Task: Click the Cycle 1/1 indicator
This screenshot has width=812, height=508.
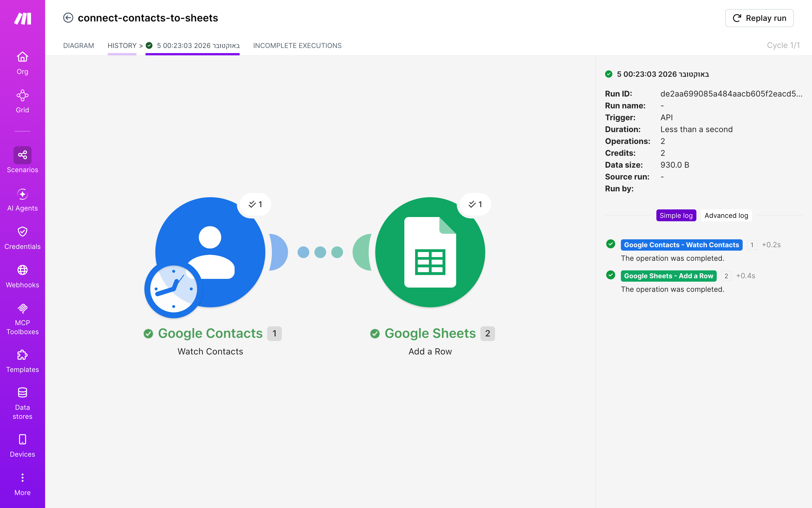Action: point(783,45)
